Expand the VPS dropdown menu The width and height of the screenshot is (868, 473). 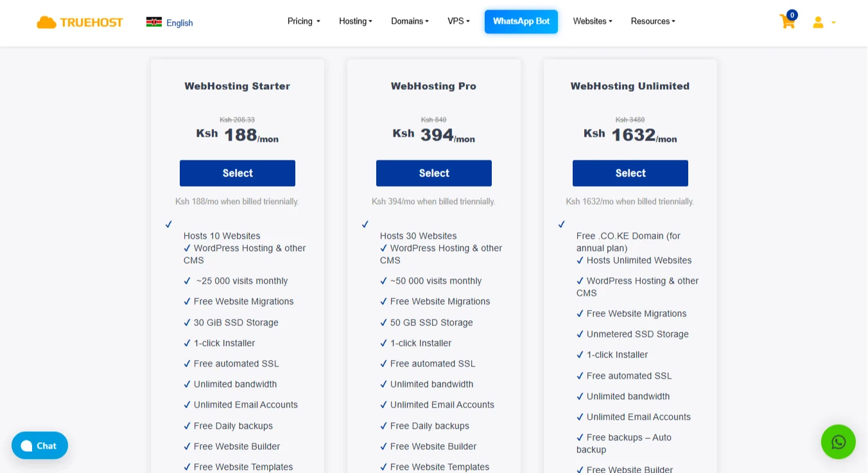[458, 21]
